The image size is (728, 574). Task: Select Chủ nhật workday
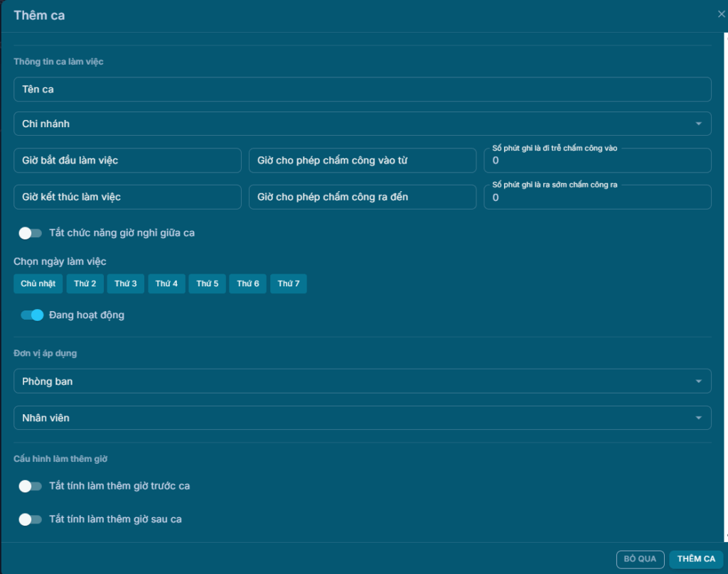[x=38, y=284]
